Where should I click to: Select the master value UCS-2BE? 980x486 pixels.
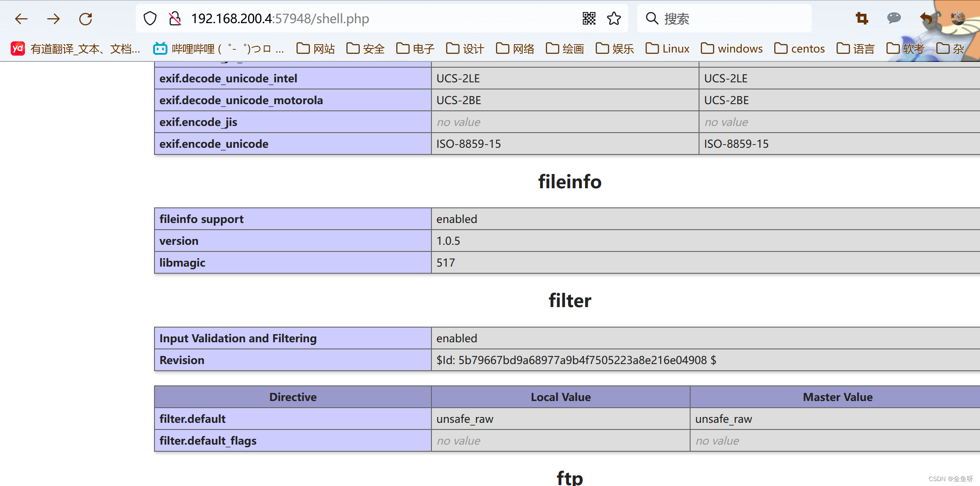726,100
